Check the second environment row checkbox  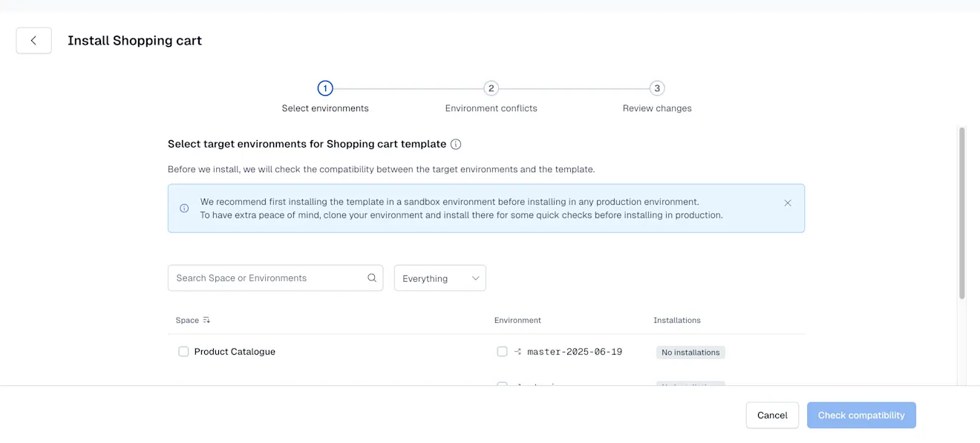(x=502, y=386)
